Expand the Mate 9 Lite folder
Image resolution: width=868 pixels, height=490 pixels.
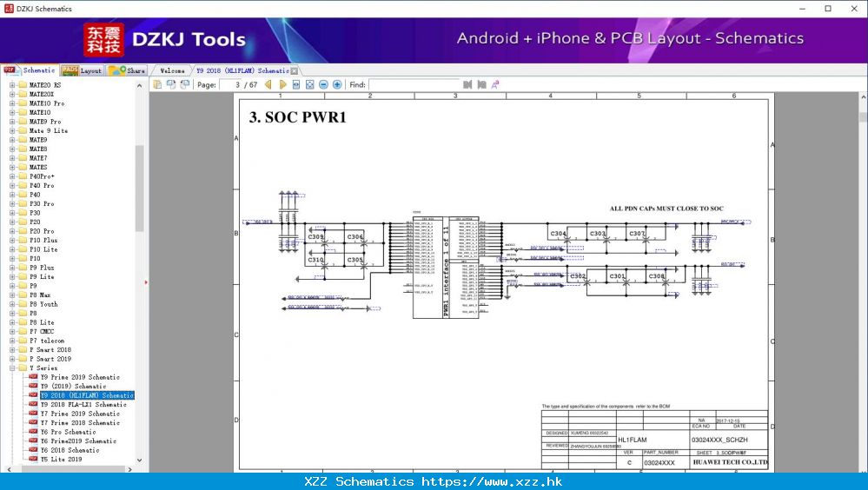pyautogui.click(x=12, y=130)
